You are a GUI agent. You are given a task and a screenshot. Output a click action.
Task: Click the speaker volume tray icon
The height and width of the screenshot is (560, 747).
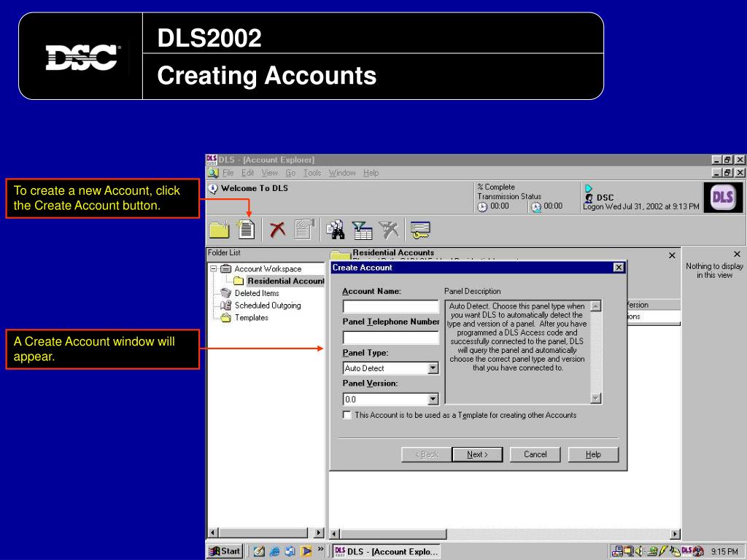pyautogui.click(x=639, y=551)
